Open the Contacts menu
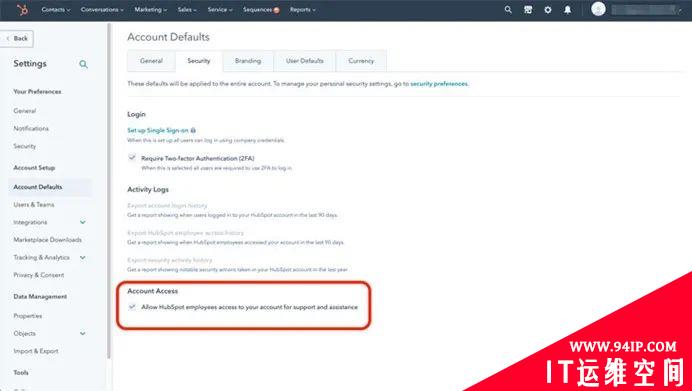This screenshot has height=391, width=692. click(56, 9)
